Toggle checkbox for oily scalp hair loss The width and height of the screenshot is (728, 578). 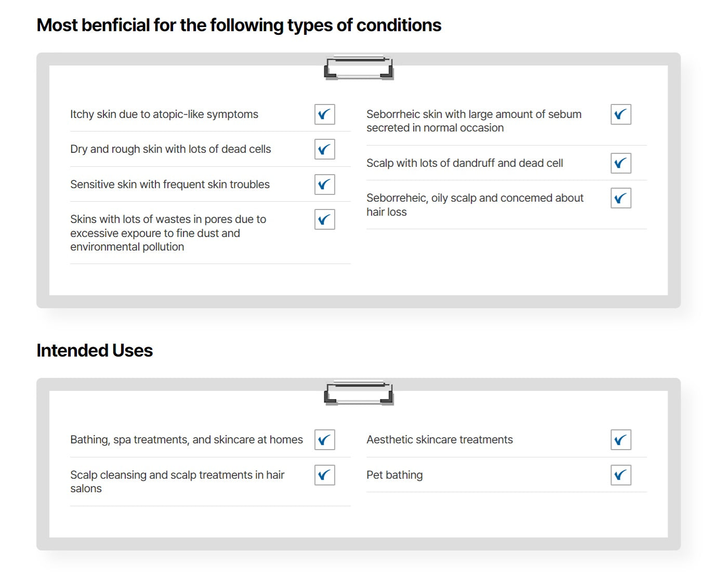pyautogui.click(x=621, y=198)
